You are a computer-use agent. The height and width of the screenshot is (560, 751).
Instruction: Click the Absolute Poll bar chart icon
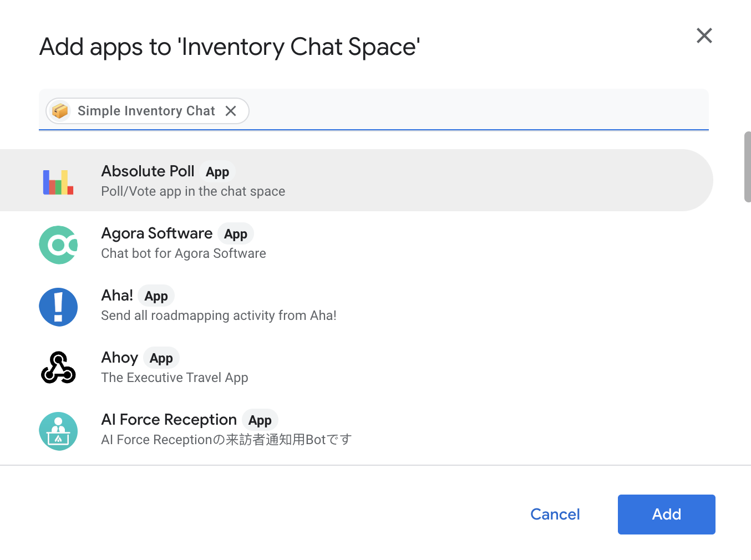[58, 181]
